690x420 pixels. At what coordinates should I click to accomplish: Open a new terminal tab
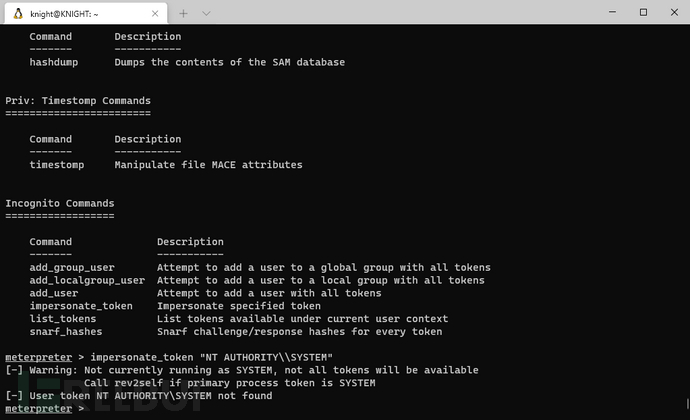coord(183,14)
